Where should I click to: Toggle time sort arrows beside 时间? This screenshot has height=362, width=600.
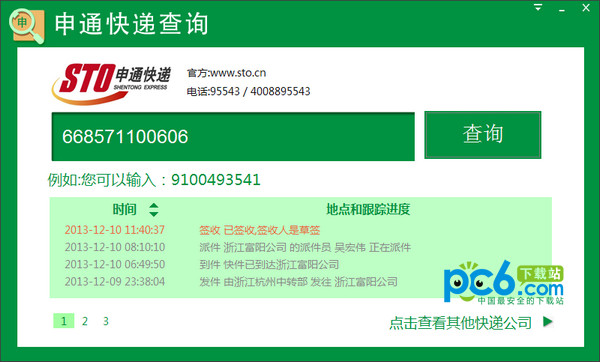[x=153, y=210]
